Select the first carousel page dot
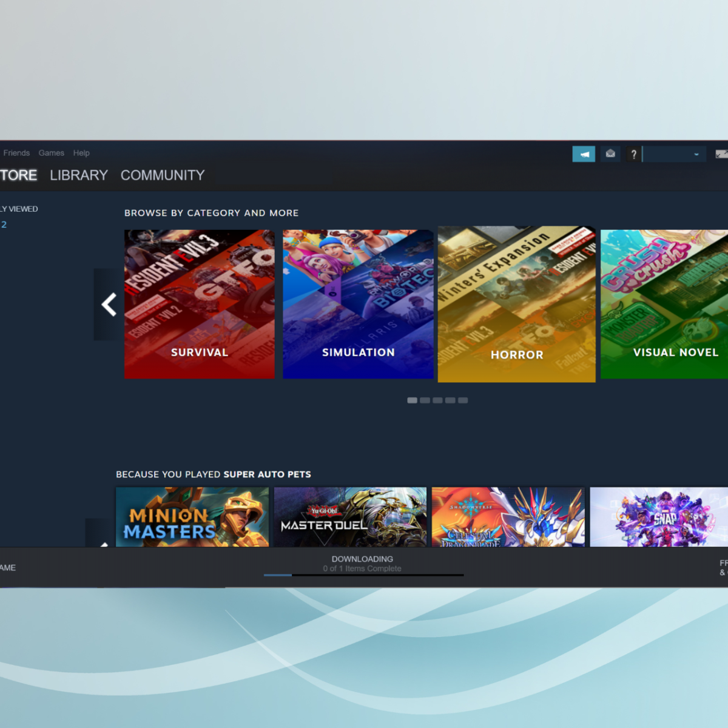This screenshot has width=728, height=728. pyautogui.click(x=412, y=400)
